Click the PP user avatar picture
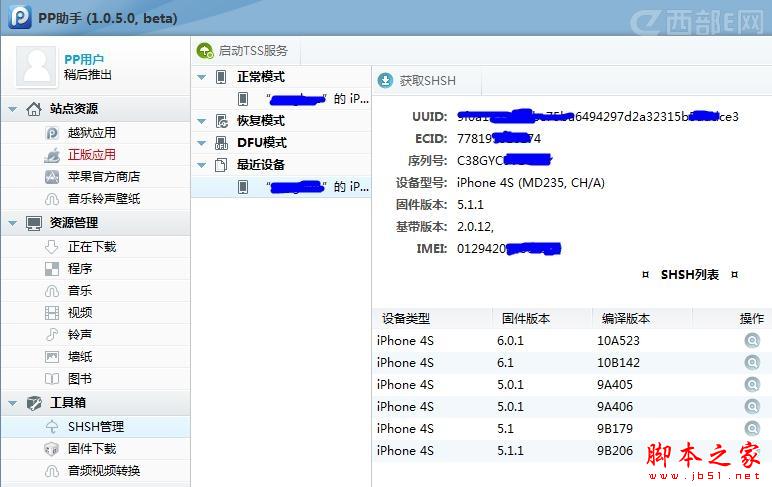Image resolution: width=772 pixels, height=487 pixels. 36,66
